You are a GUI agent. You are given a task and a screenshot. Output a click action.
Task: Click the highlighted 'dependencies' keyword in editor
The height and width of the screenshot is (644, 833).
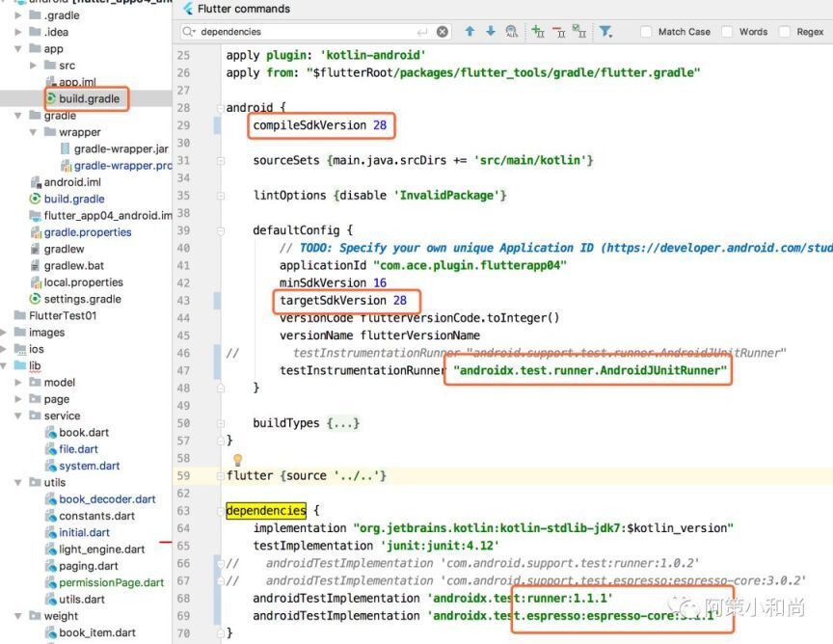click(266, 511)
